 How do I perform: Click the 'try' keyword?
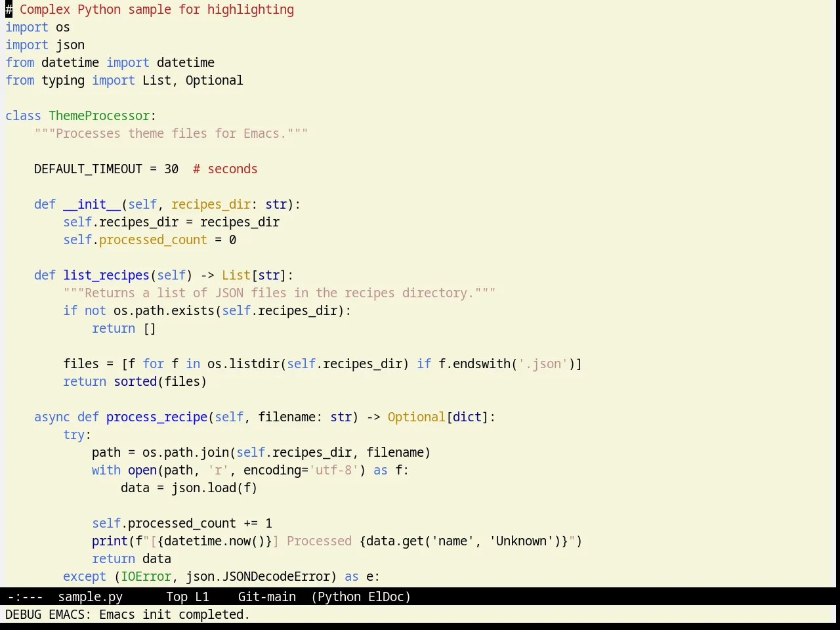click(x=73, y=434)
